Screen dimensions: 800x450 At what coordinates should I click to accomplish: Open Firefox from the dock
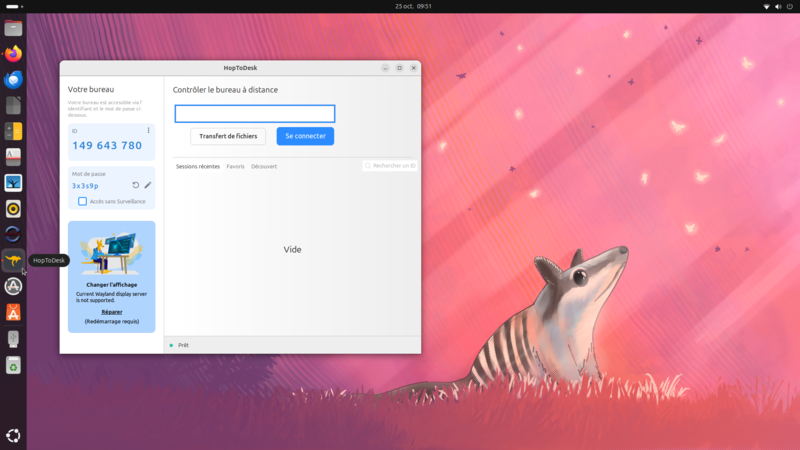tap(13, 54)
